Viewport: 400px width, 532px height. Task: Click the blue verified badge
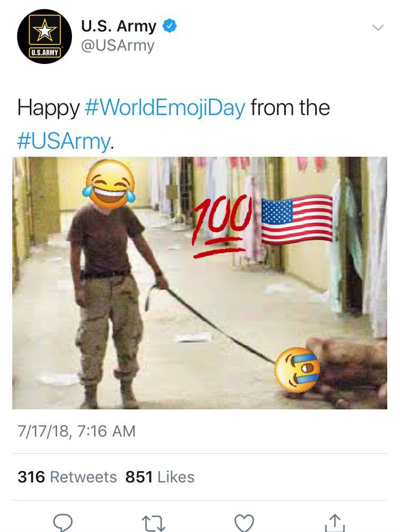point(170,26)
